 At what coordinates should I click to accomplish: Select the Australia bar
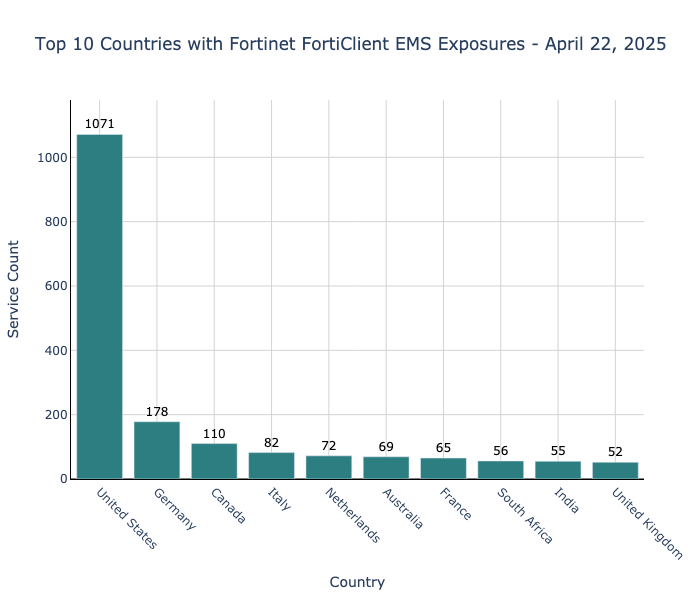coord(386,467)
